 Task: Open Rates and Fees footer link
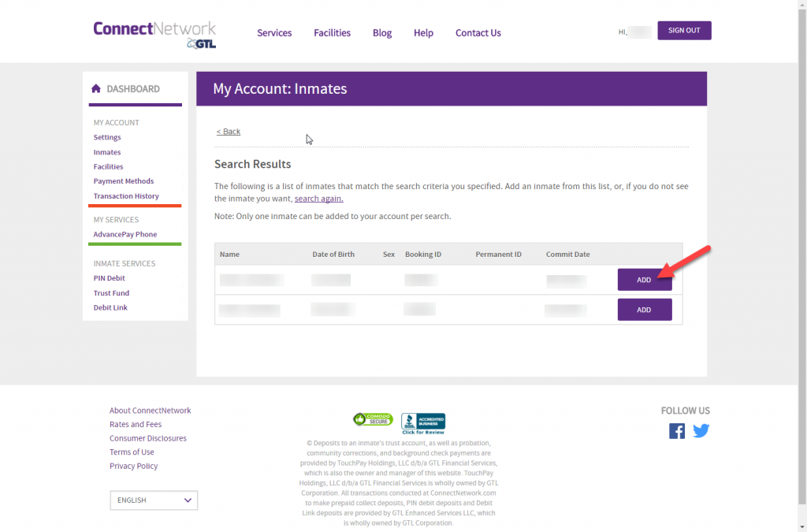(x=136, y=425)
